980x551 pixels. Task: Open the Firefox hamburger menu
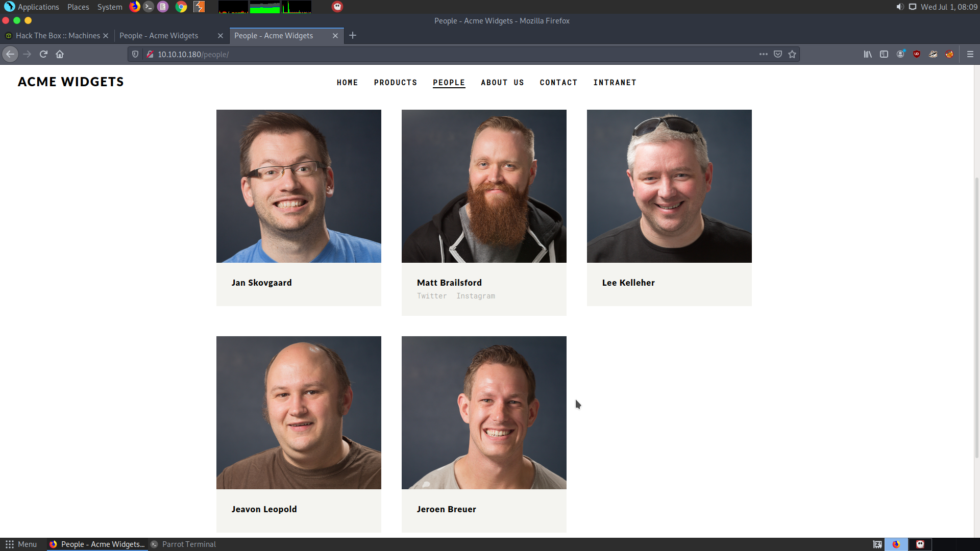coord(970,54)
